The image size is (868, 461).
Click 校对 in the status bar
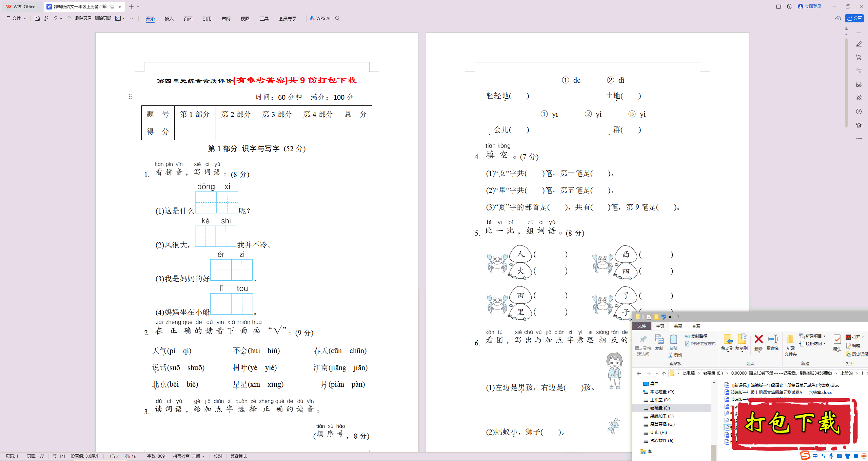coord(218,456)
